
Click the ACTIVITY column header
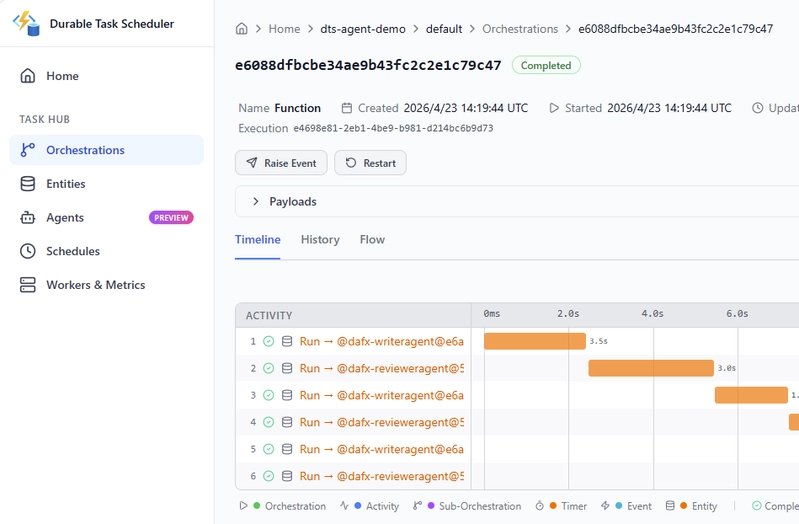269,316
